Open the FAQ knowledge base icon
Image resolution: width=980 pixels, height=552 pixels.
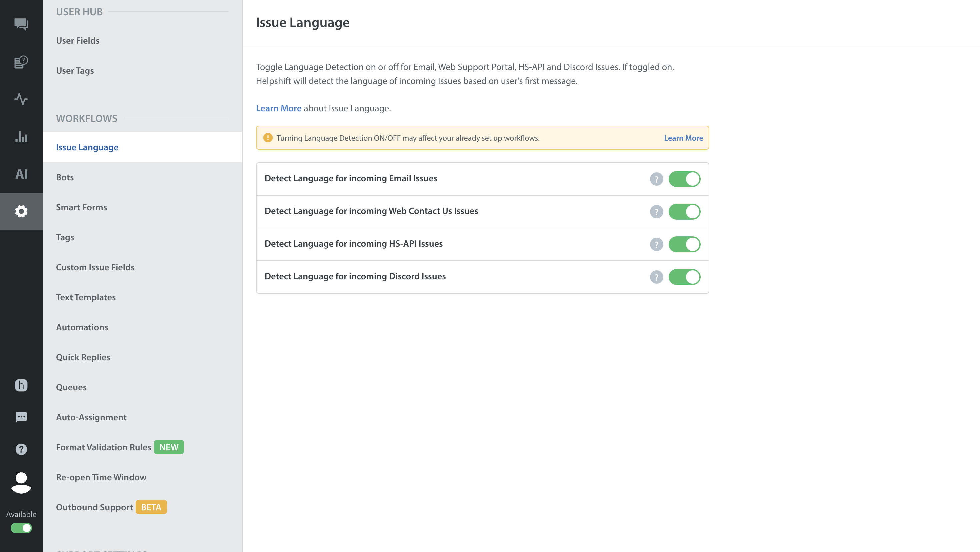[21, 62]
